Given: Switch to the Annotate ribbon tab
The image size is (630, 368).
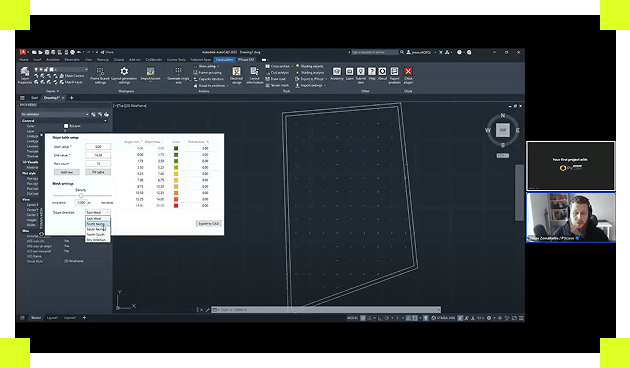Looking at the screenshot, I should pyautogui.click(x=53, y=59).
